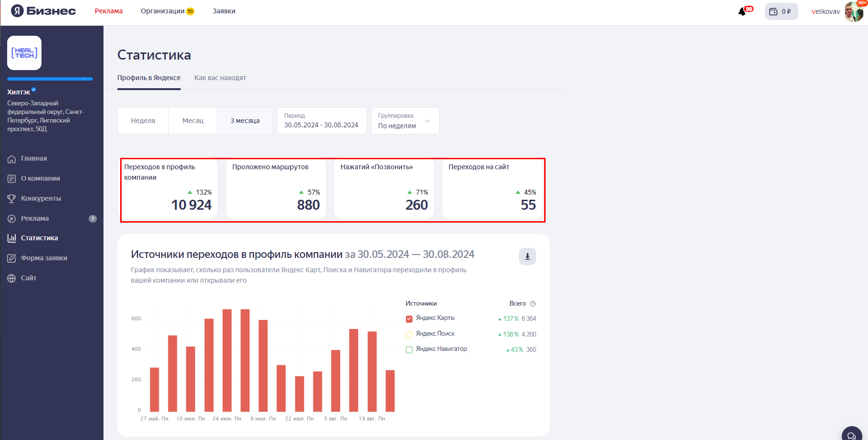Check the Яндекс Навигатор source
The image size is (868, 440).
tap(409, 350)
